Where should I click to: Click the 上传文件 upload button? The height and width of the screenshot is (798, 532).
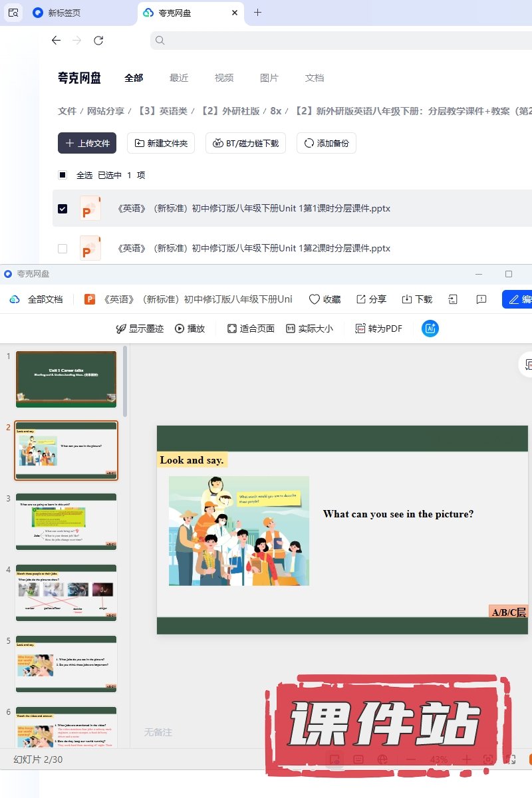tap(87, 143)
